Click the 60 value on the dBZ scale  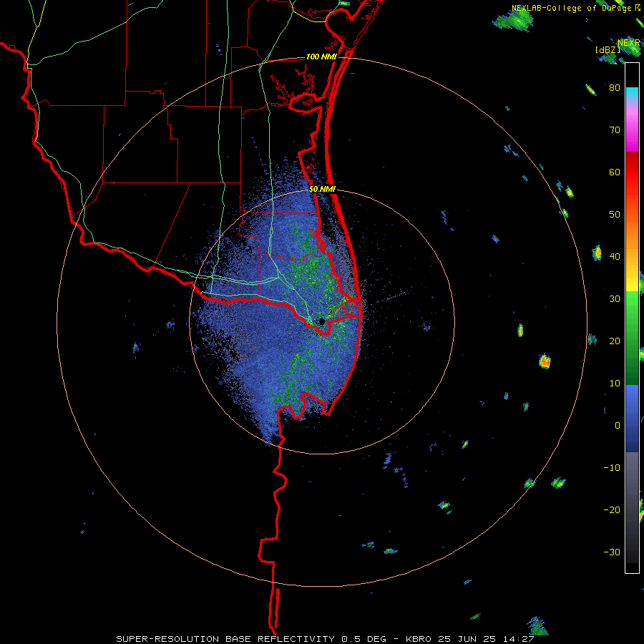[615, 172]
